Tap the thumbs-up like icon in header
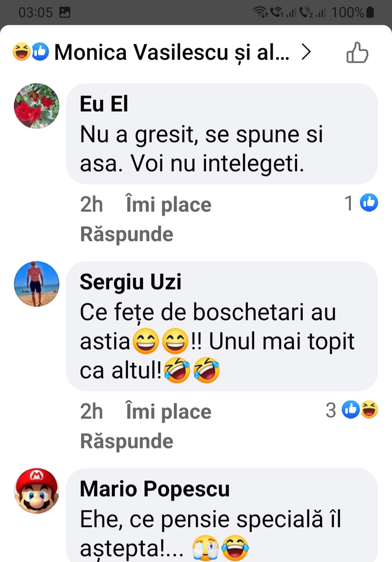Screen dimensions: 392x562 [x=357, y=53]
